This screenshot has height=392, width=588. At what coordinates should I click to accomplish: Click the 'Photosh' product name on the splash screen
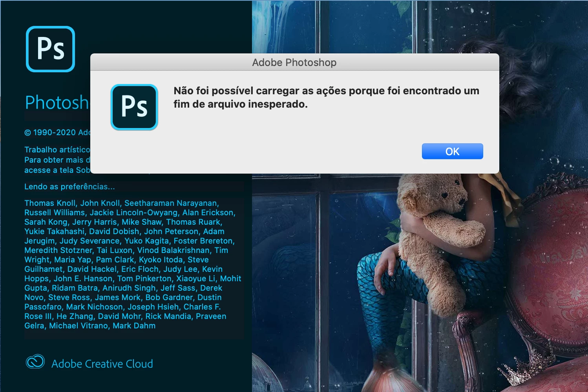coord(57,103)
